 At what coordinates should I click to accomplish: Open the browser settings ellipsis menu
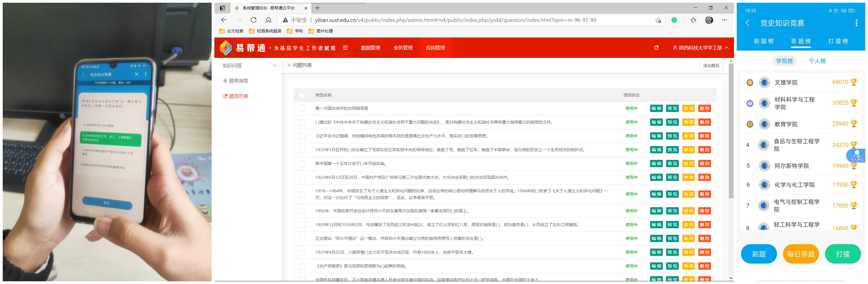click(724, 20)
